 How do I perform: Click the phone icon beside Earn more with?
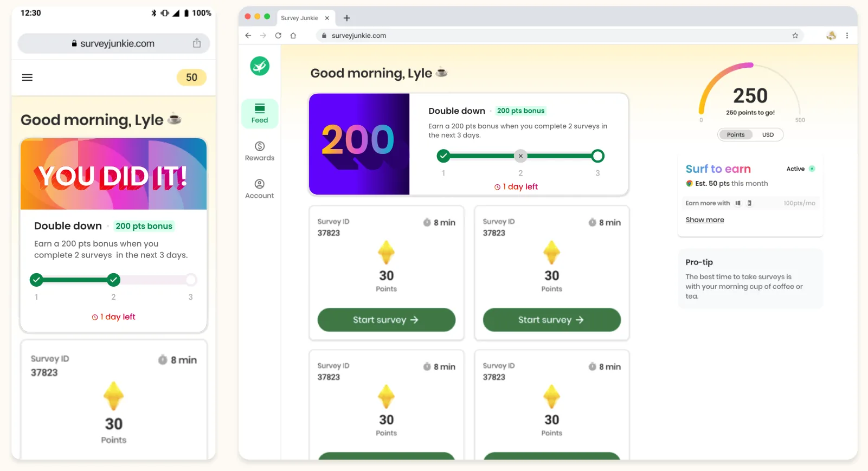(x=749, y=203)
